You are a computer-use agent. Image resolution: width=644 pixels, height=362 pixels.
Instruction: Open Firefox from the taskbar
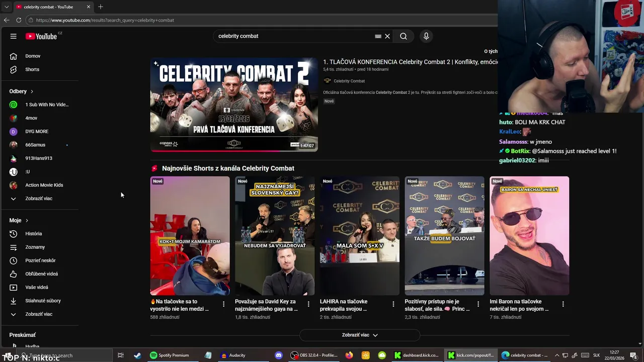pyautogui.click(x=349, y=355)
